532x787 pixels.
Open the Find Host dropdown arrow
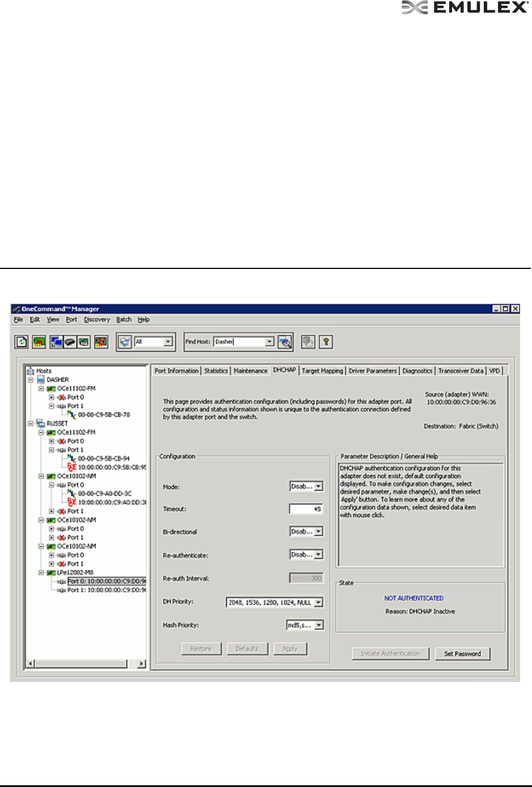point(269,342)
